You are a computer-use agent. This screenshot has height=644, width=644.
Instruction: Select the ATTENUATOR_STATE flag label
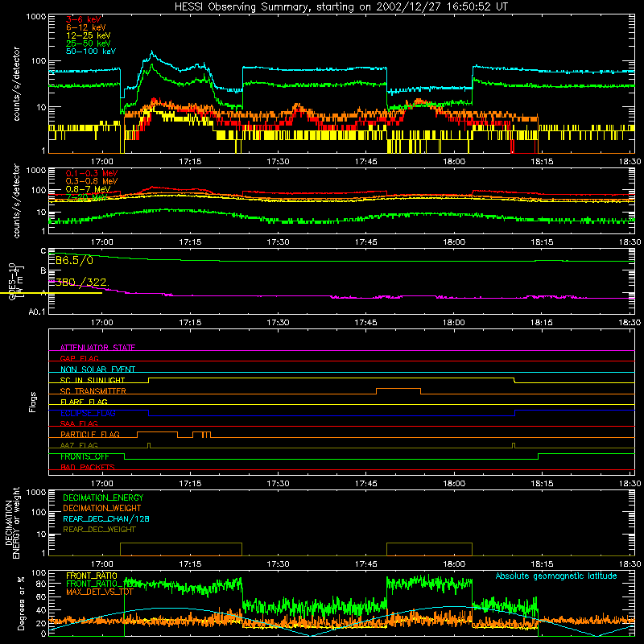pyautogui.click(x=97, y=348)
